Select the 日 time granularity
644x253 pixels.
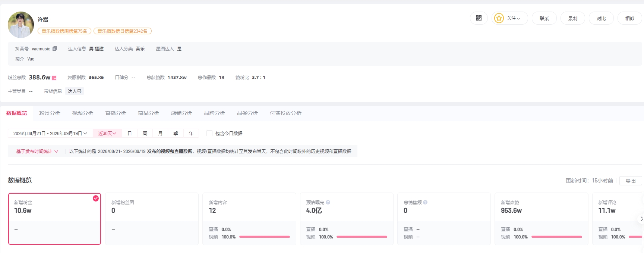coord(130,133)
